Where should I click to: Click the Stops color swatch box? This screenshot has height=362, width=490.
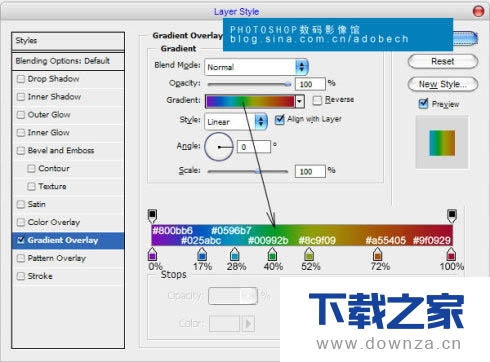[224, 323]
